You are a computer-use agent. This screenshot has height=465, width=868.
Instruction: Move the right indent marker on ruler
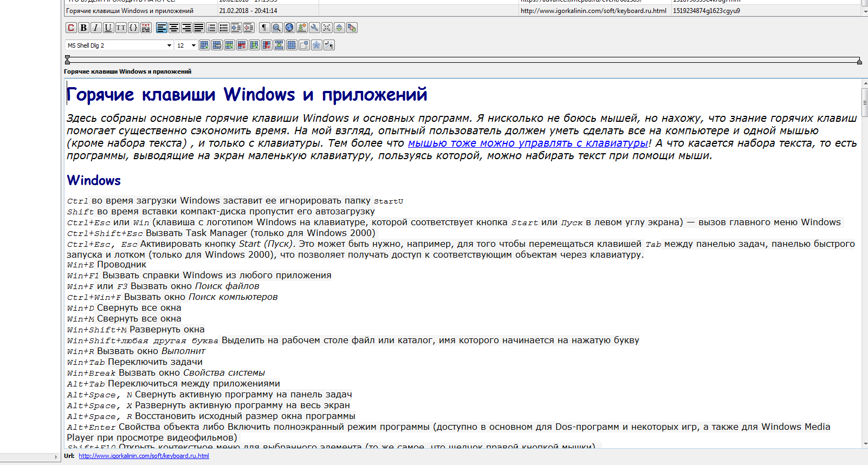coord(859,61)
